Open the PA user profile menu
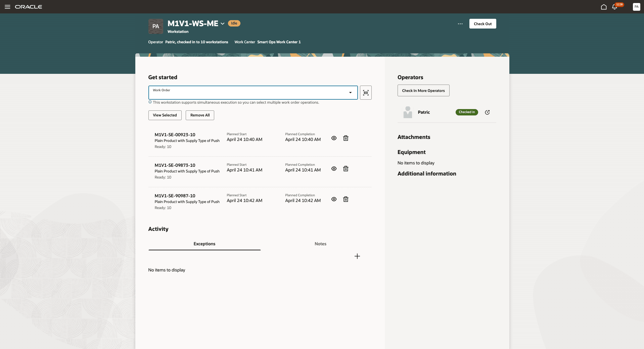Image resolution: width=644 pixels, height=349 pixels. tap(636, 7)
